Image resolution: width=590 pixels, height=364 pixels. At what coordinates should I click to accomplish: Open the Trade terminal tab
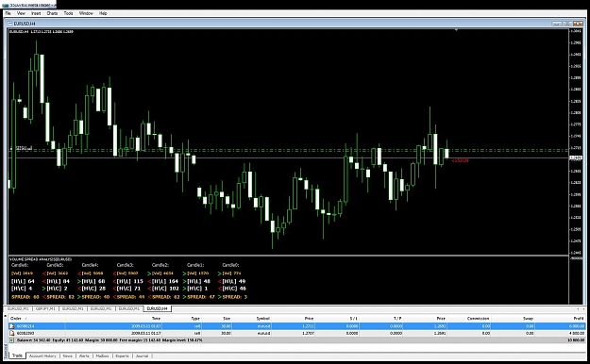(17, 356)
